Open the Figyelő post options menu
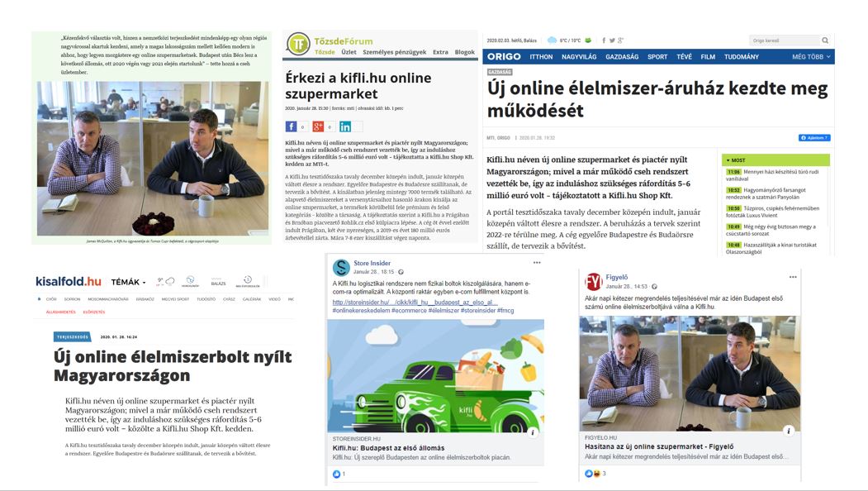This screenshot has width=868, height=491. 794,277
